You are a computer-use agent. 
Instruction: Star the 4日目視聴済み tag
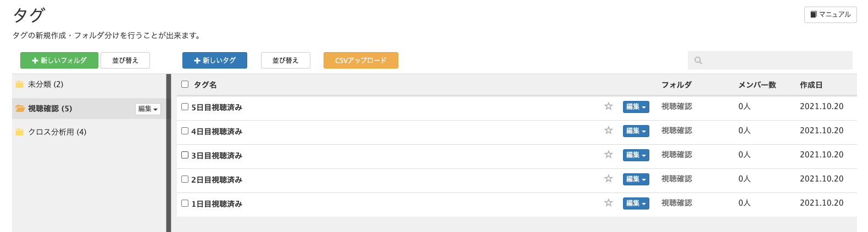pos(608,131)
